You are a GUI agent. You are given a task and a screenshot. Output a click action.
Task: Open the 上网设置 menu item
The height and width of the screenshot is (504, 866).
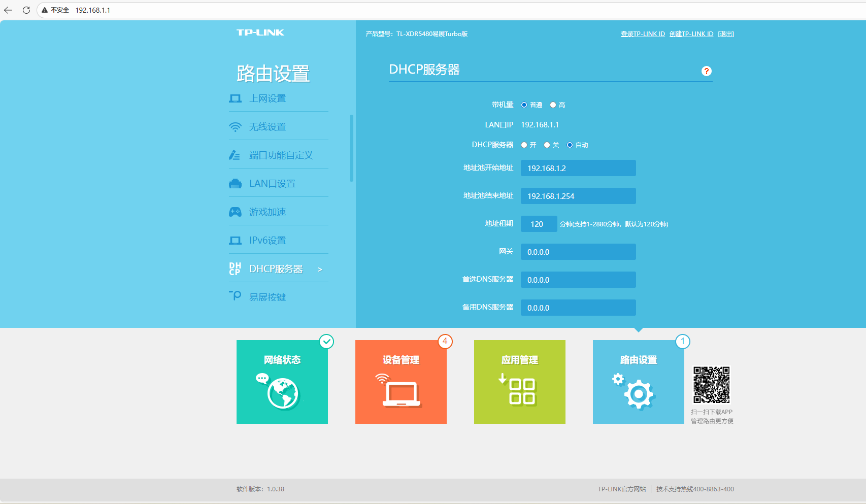click(267, 98)
